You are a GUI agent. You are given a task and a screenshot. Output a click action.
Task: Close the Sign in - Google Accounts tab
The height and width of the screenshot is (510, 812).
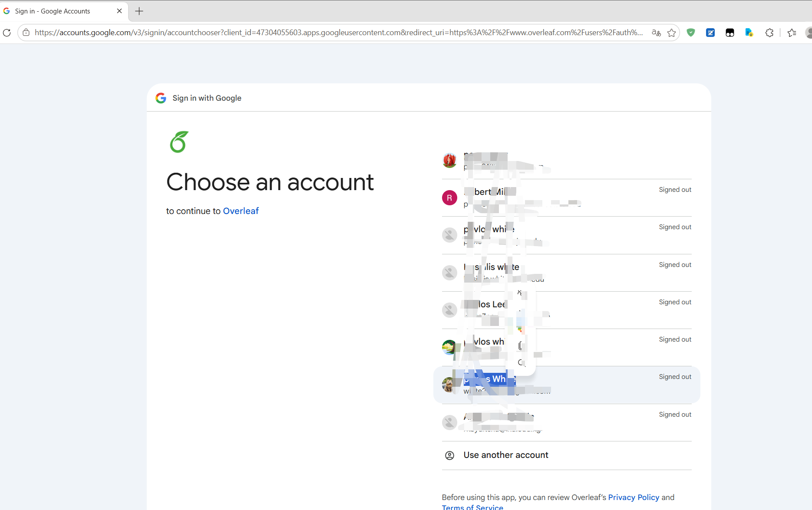(119, 11)
